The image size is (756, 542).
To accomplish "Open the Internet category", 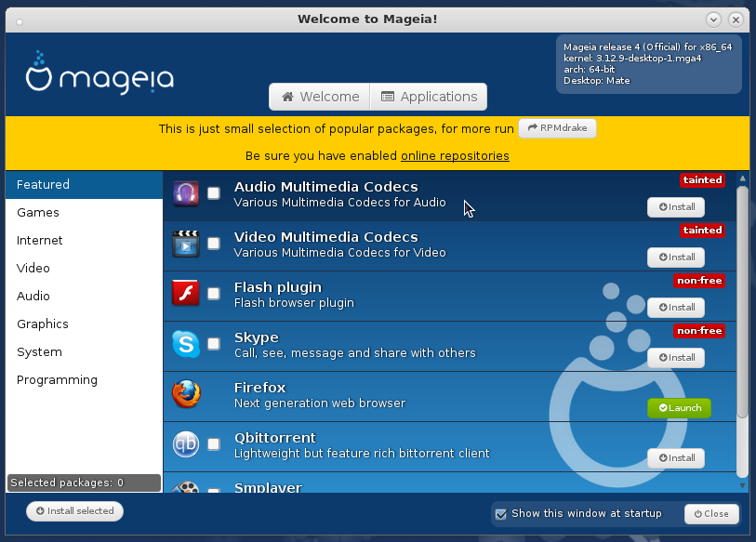I will click(85, 241).
